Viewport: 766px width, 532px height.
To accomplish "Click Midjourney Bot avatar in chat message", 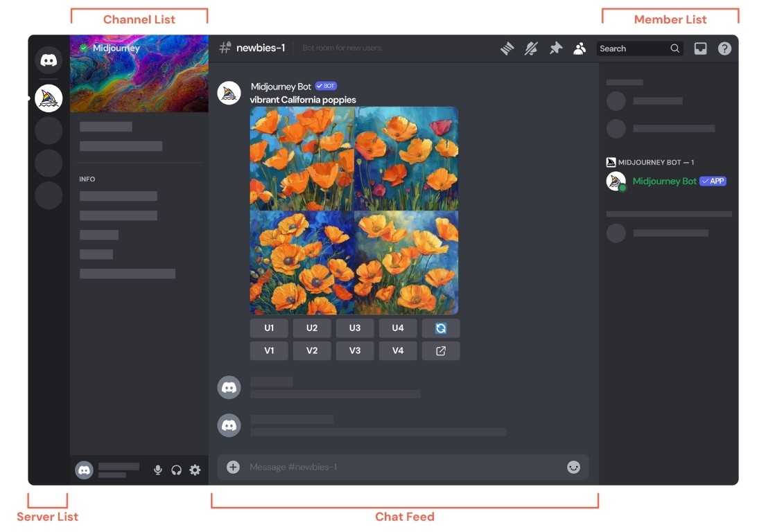I will pyautogui.click(x=229, y=94).
